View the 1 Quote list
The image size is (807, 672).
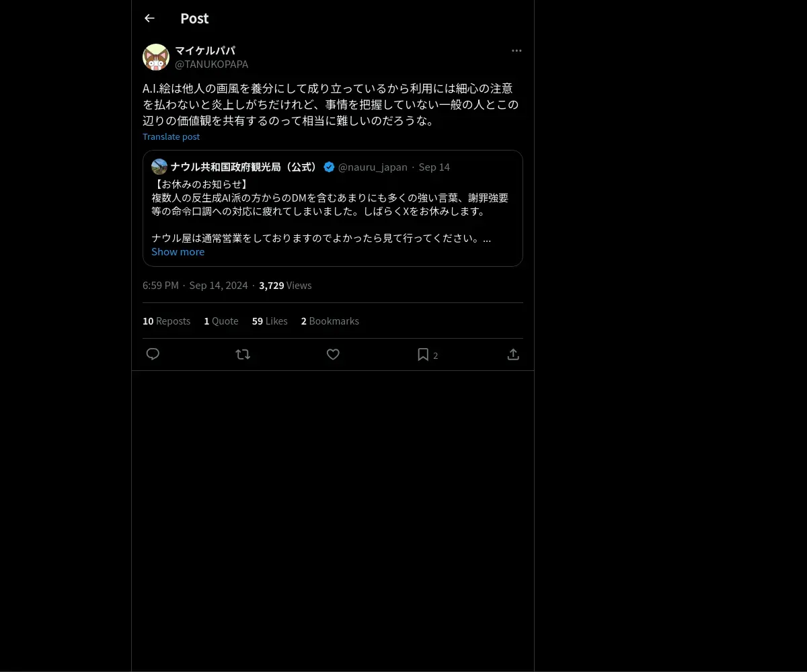[x=221, y=321]
